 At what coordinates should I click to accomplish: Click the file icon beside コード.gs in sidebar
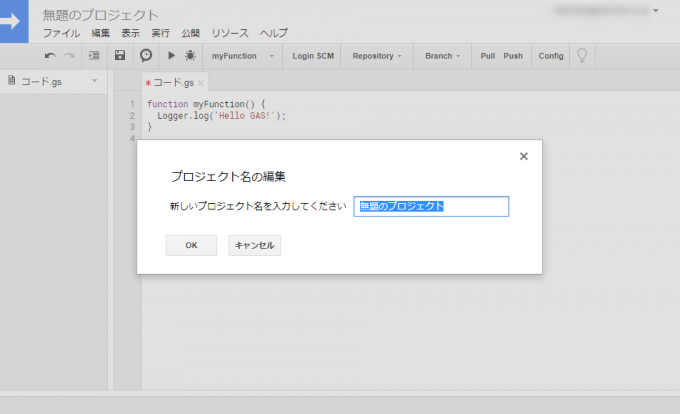tap(12, 80)
